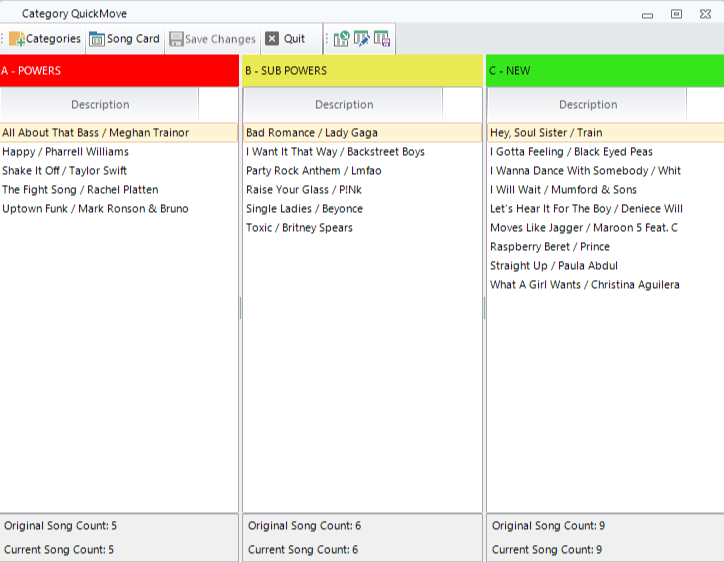Select Party Rock Anthem / Lmfao
724x562 pixels.
click(x=313, y=171)
